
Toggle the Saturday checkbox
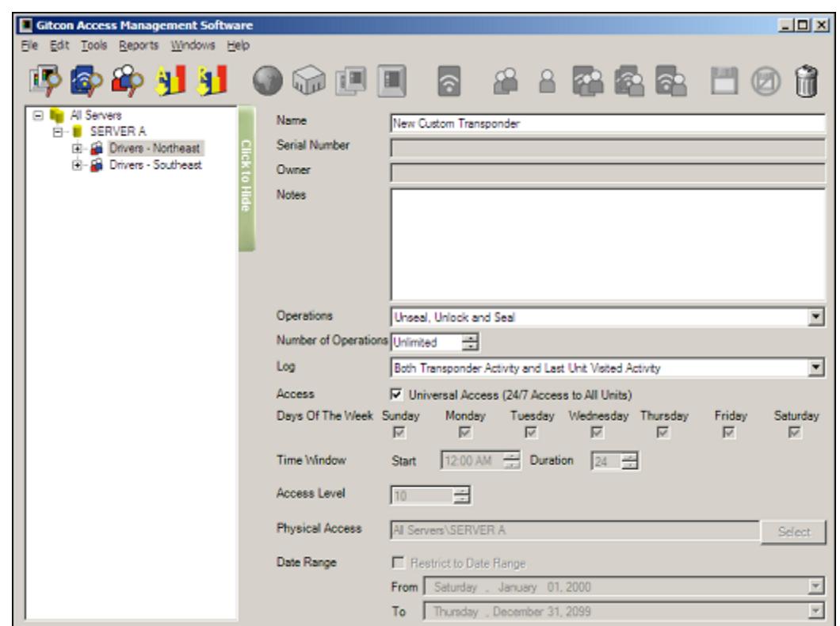[795, 432]
